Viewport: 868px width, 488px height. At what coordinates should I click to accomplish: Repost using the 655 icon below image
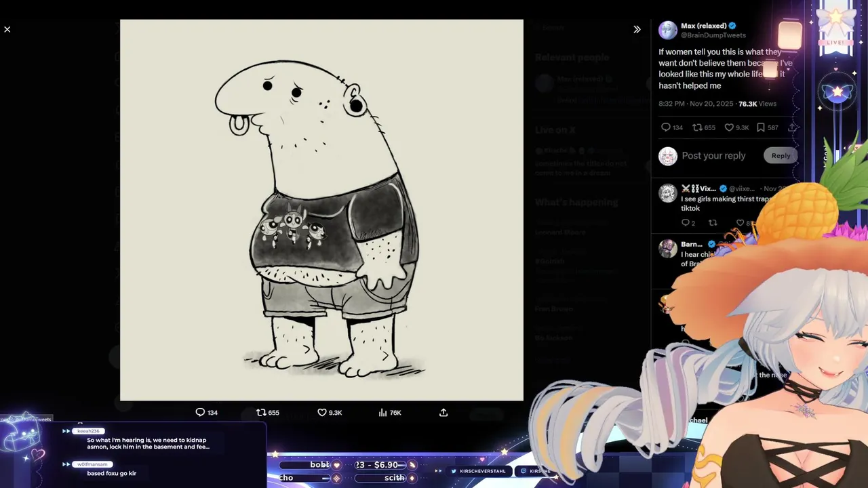click(x=268, y=412)
